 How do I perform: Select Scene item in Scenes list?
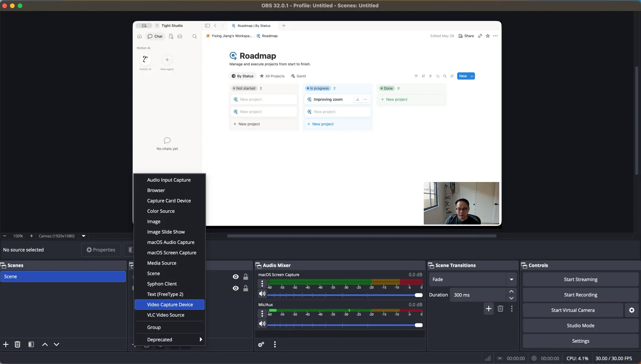(63, 276)
